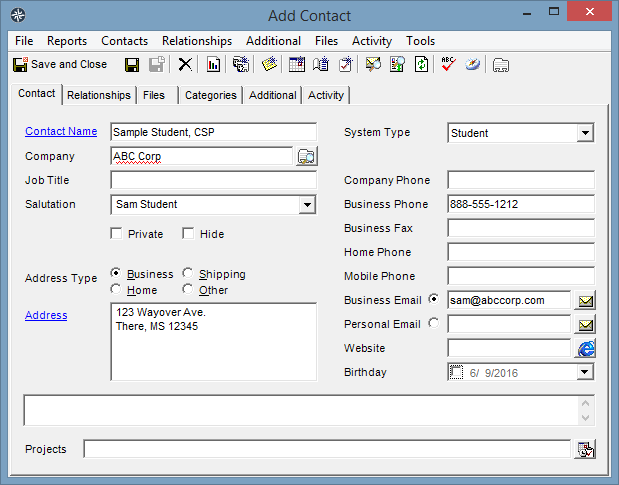
Task: Click the task checkmark document icon
Action: (x=345, y=65)
